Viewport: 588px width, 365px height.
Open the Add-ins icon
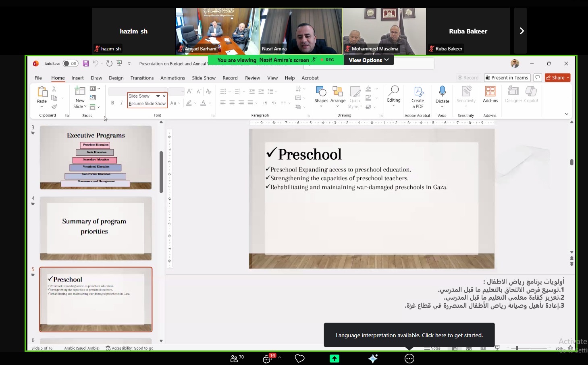490,92
